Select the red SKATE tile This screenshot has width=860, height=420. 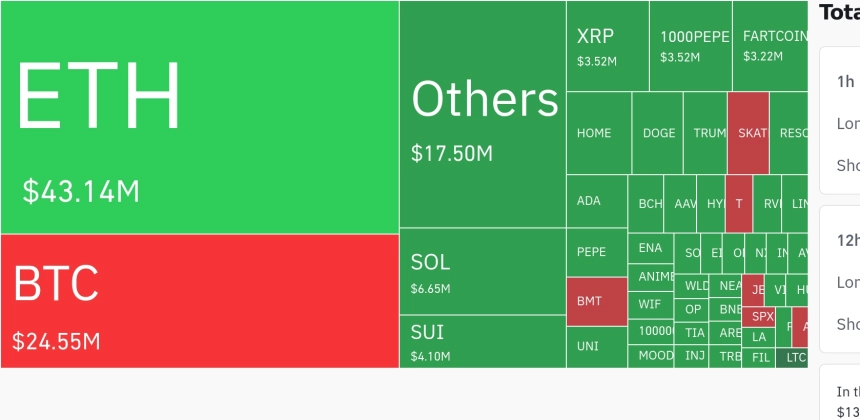tap(748, 133)
